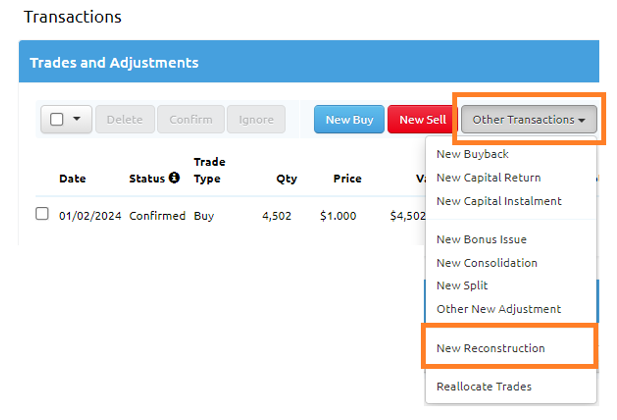Tick the select-all checkbox in toolbar
This screenshot has height=420, width=617.
click(57, 119)
